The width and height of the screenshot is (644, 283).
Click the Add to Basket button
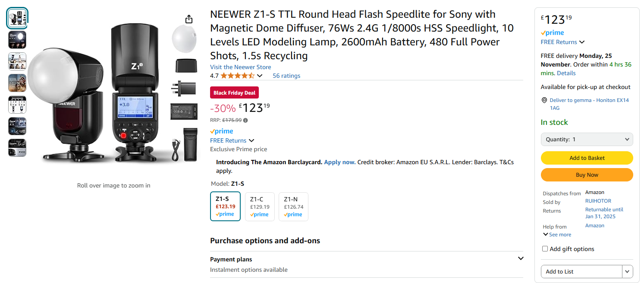pyautogui.click(x=587, y=158)
